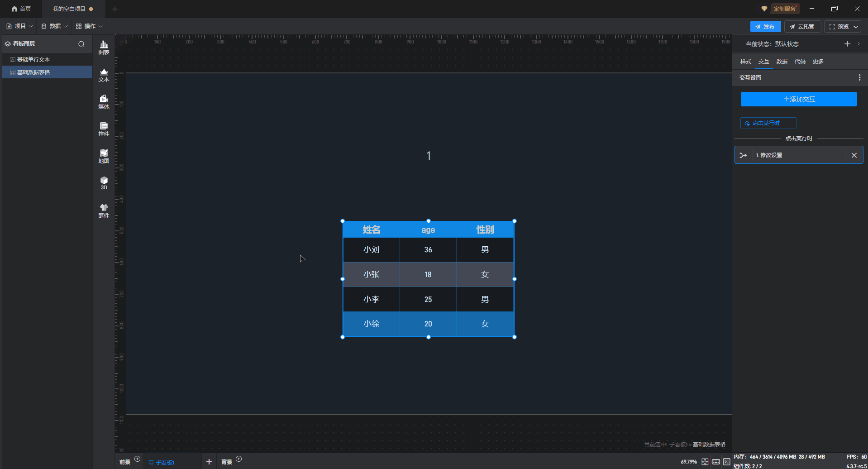Click the 小刘 table cell
Image resolution: width=868 pixels, height=469 pixels.
[372, 250]
